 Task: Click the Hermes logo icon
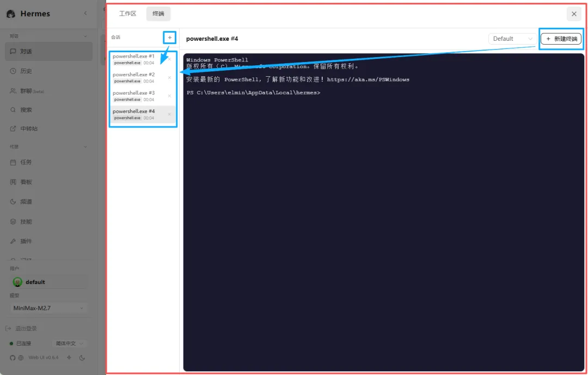click(x=11, y=14)
